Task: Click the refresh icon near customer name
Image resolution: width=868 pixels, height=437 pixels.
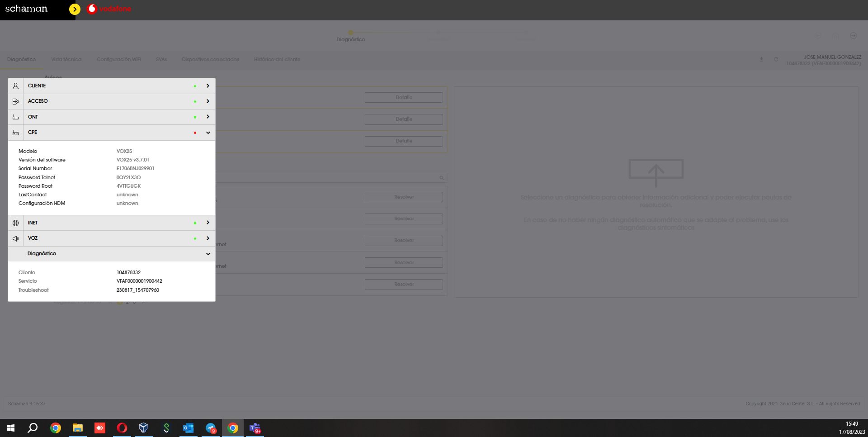Action: tap(776, 59)
